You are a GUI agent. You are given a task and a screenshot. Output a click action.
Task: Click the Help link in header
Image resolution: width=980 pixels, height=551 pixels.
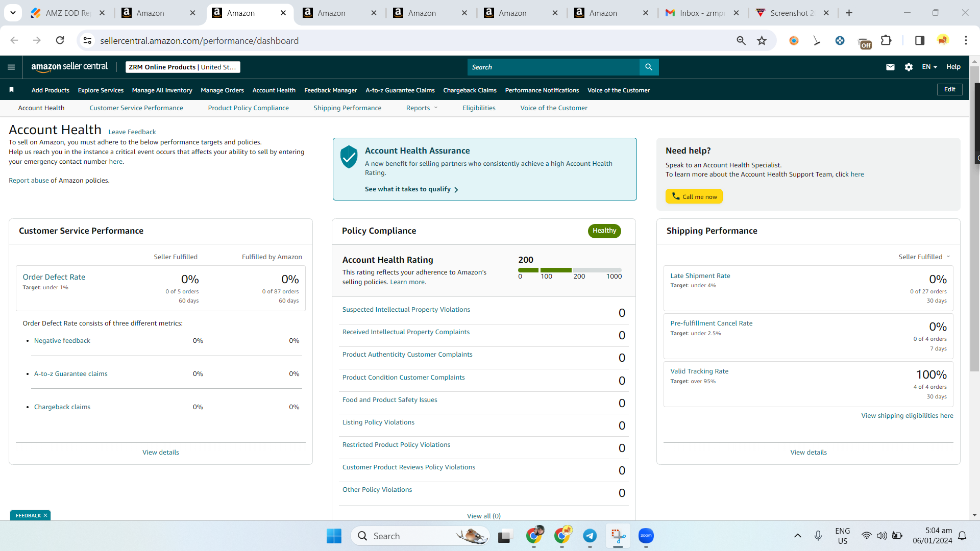pos(953,67)
